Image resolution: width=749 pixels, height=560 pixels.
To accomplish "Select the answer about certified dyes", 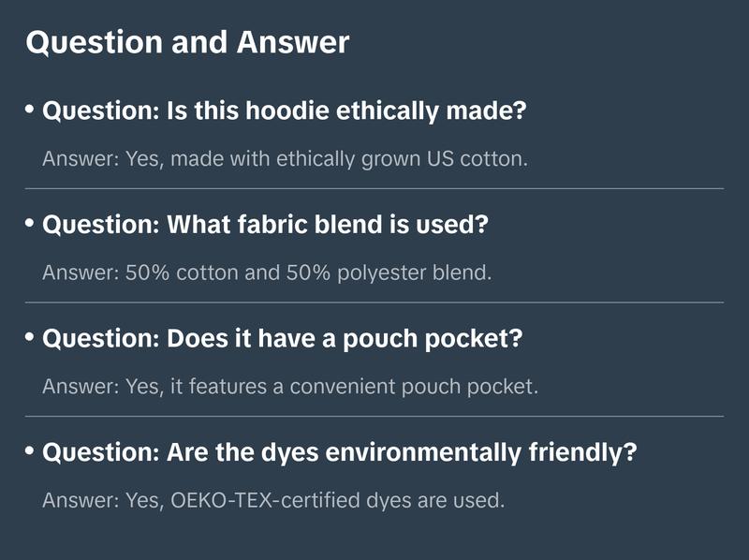I will coord(273,501).
